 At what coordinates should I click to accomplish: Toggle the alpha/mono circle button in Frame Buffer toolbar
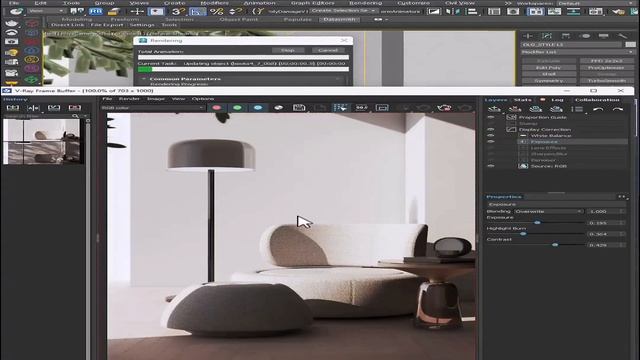click(279, 108)
